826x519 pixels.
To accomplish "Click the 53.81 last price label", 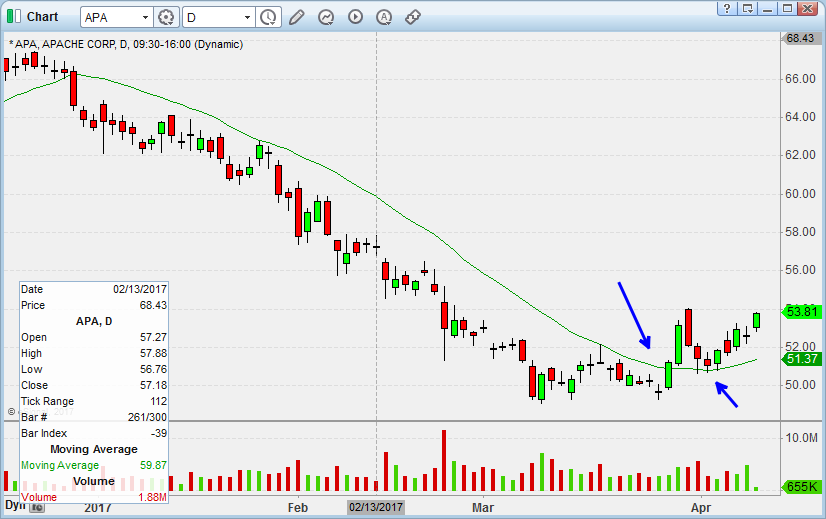I will point(803,312).
